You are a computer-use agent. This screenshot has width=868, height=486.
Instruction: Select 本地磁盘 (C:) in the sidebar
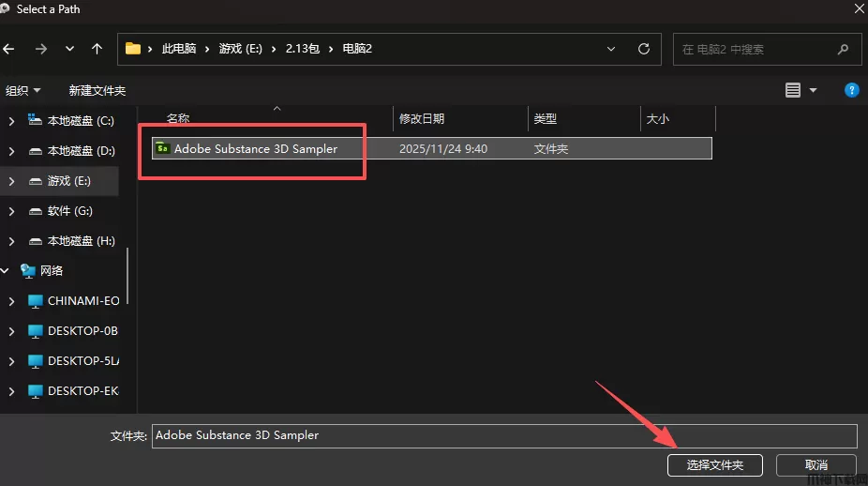click(81, 121)
